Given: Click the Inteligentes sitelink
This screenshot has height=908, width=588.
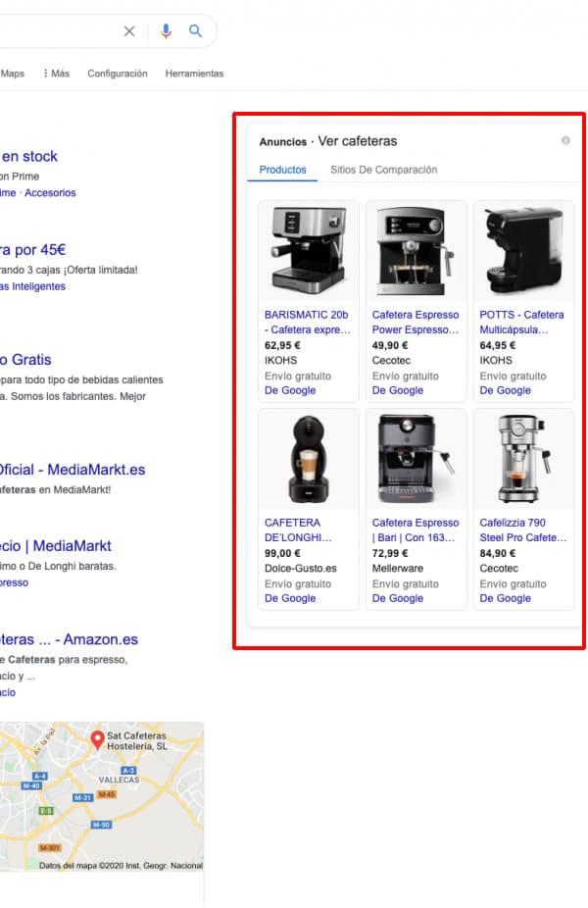Looking at the screenshot, I should pyautogui.click(x=33, y=286).
